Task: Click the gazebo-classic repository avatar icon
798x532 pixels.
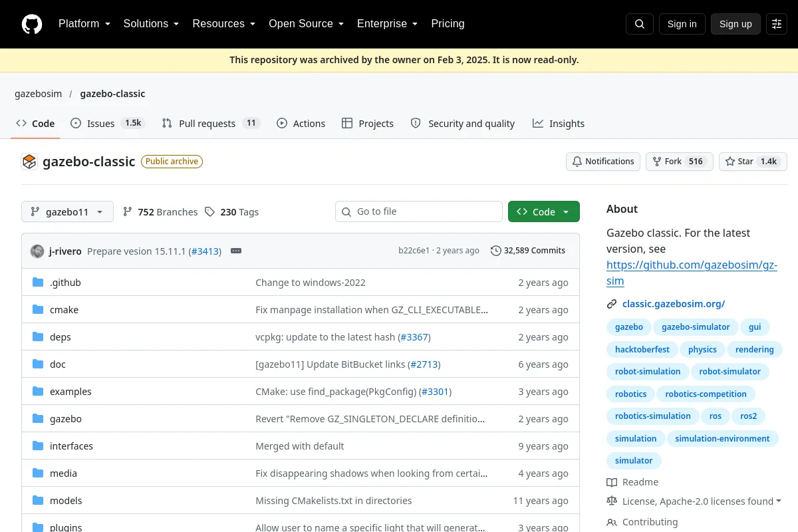Action: (29, 162)
